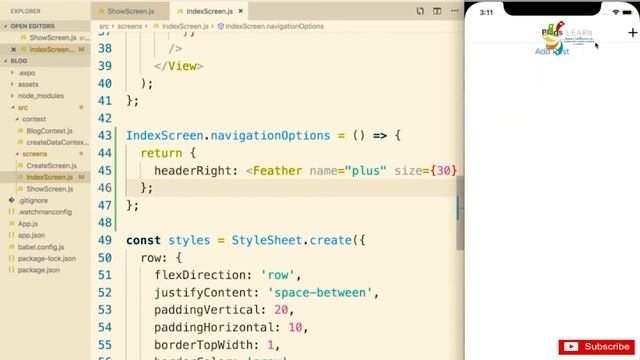Screen dimensions: 640x360
Task: Open BlogContext.js file
Action: (x=49, y=131)
